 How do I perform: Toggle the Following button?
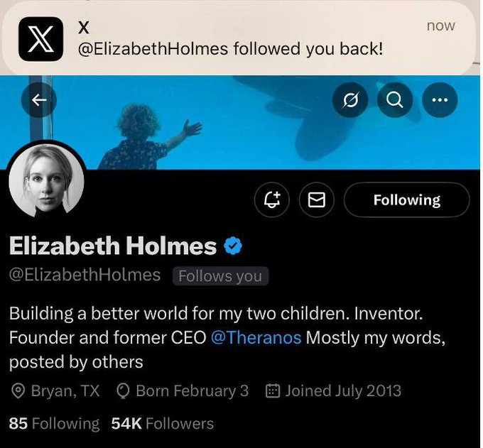(406, 200)
